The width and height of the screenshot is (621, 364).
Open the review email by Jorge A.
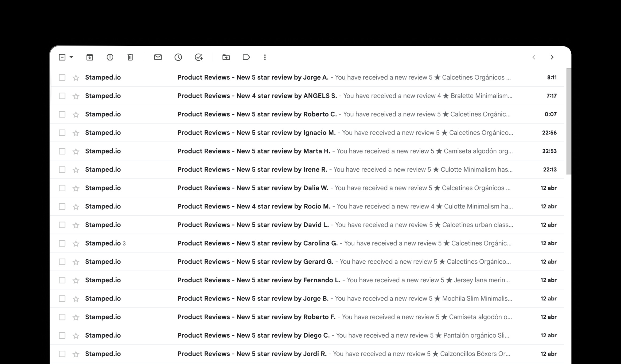pyautogui.click(x=307, y=77)
